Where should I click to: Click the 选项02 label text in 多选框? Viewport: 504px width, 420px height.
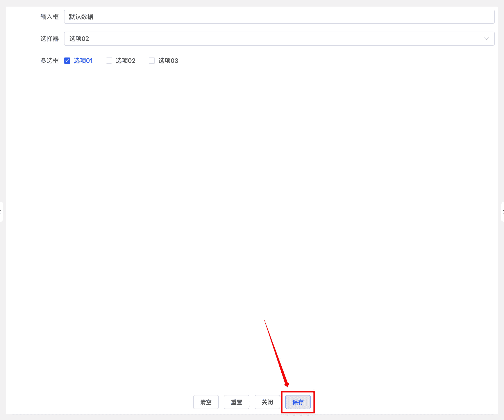(125, 61)
